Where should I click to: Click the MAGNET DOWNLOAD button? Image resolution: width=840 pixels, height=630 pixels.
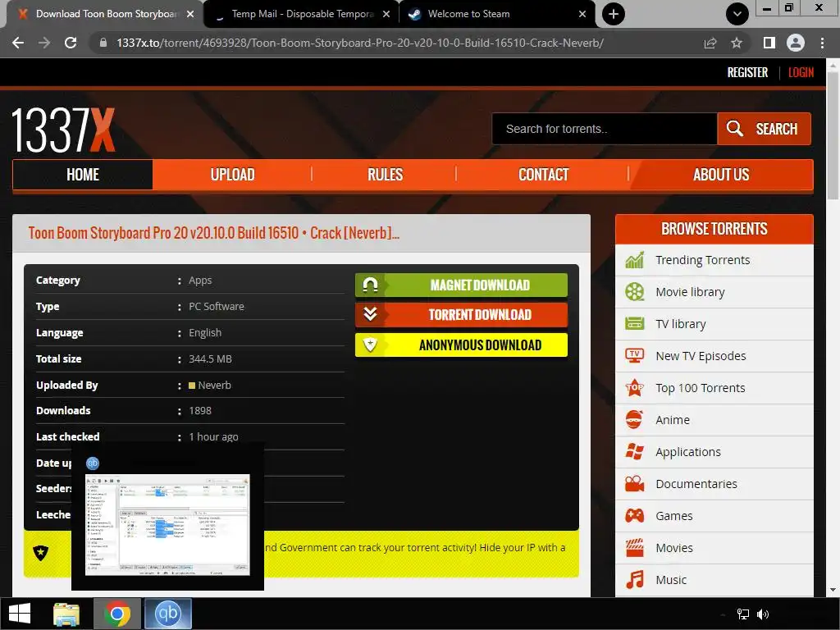pos(461,285)
